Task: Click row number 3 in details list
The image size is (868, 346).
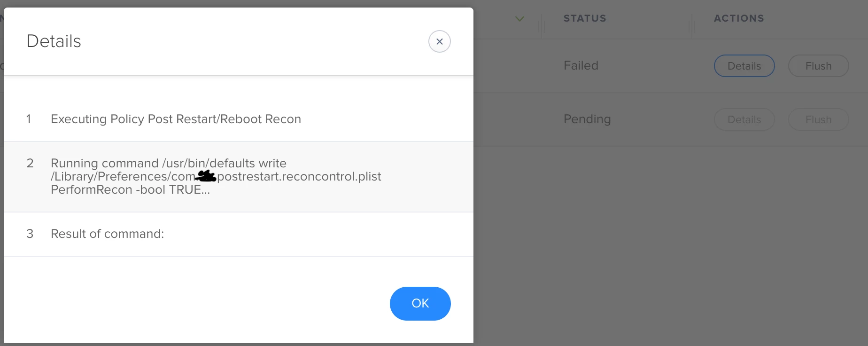Action: tap(30, 234)
